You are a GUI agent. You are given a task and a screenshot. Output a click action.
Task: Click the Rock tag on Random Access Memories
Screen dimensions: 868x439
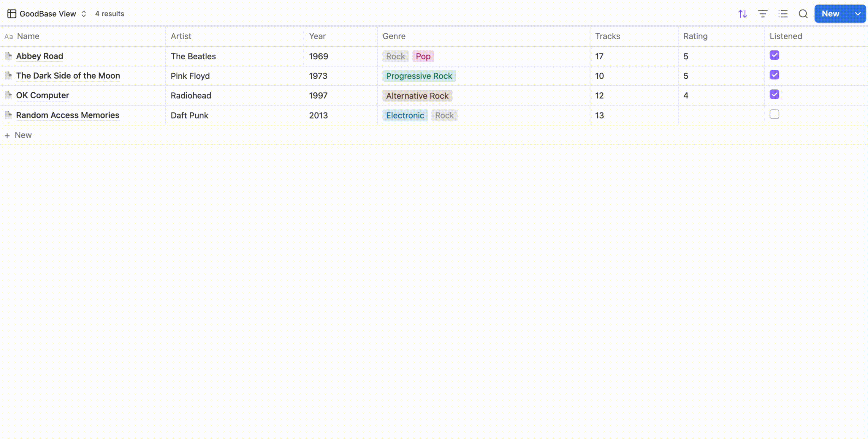point(444,115)
